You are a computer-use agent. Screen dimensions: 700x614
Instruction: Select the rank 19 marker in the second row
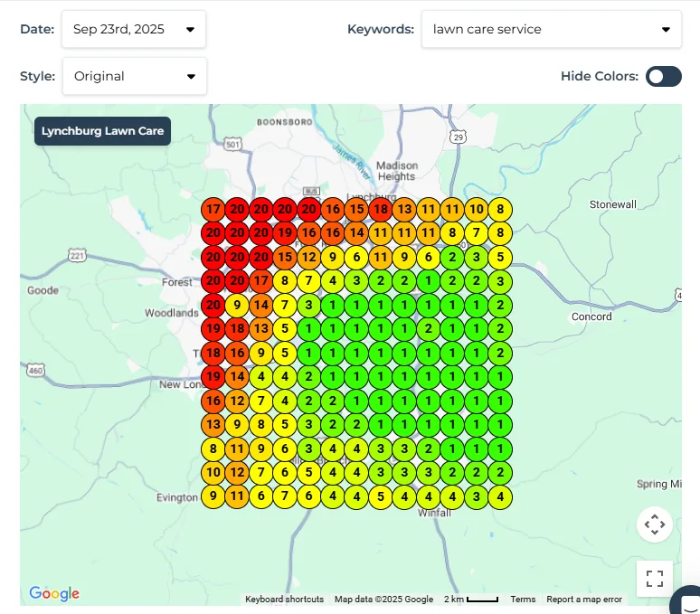point(285,233)
